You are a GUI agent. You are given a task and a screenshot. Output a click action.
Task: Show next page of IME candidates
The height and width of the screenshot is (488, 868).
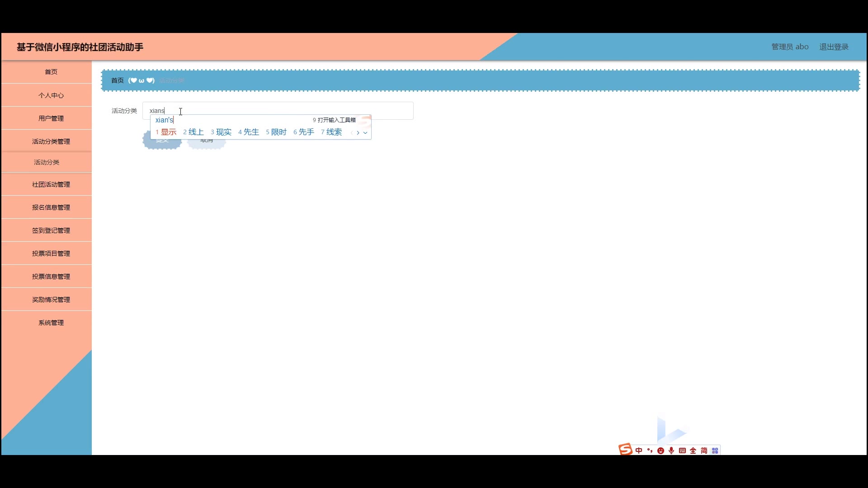358,133
